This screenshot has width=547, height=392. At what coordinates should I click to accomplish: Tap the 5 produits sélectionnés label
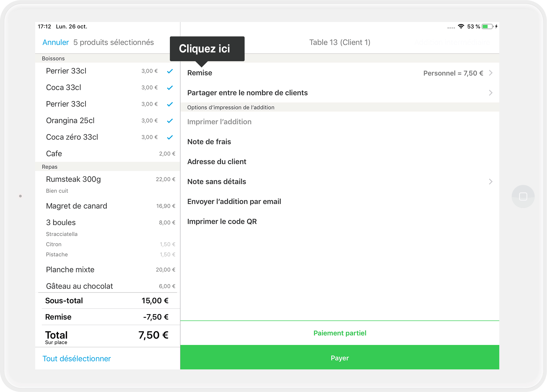click(x=114, y=42)
